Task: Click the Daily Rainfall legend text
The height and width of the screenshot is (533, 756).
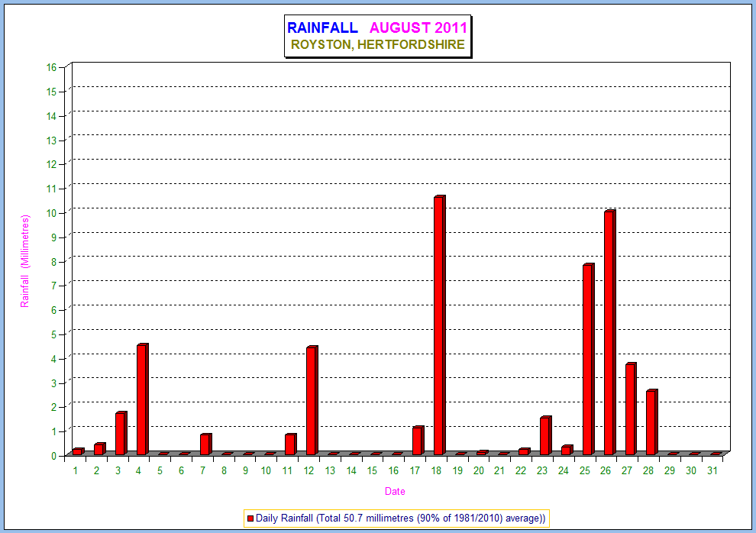Action: coord(400,518)
